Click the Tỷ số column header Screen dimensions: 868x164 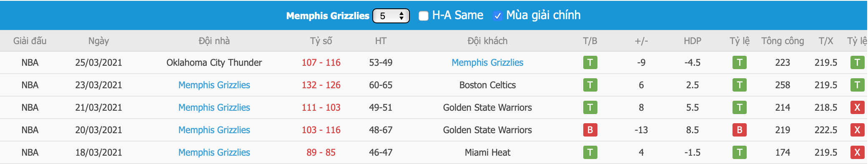click(321, 41)
